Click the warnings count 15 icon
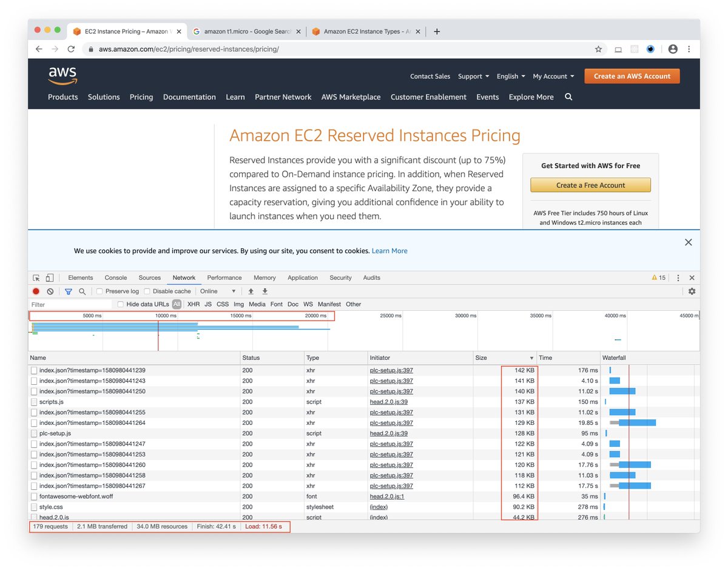The width and height of the screenshot is (728, 570). tap(659, 277)
